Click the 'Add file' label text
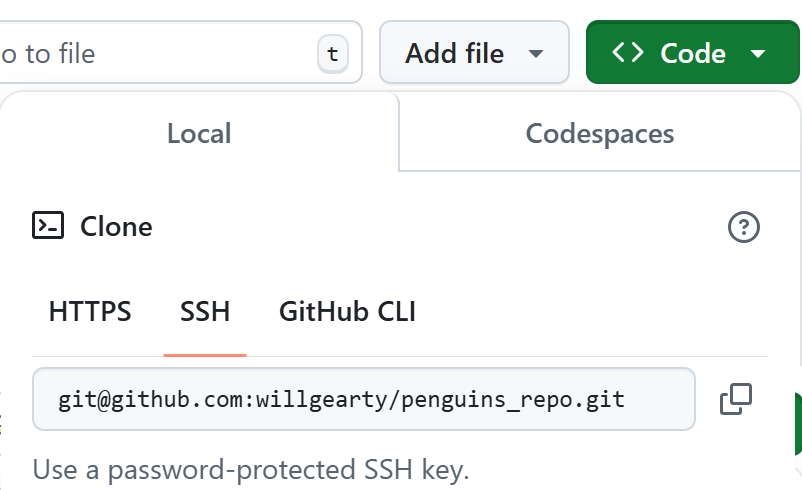 [454, 53]
